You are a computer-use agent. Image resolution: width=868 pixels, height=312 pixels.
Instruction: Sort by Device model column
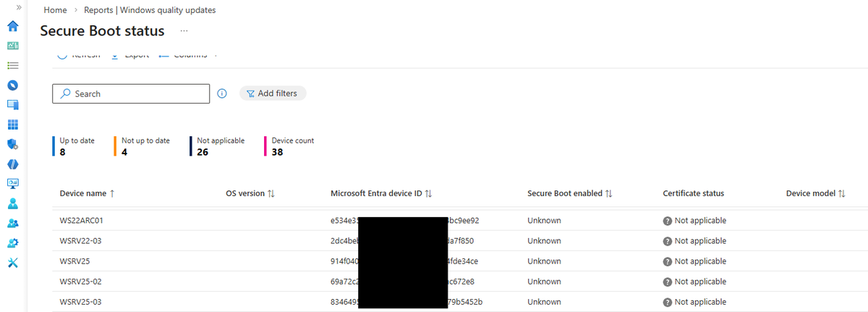coord(816,193)
